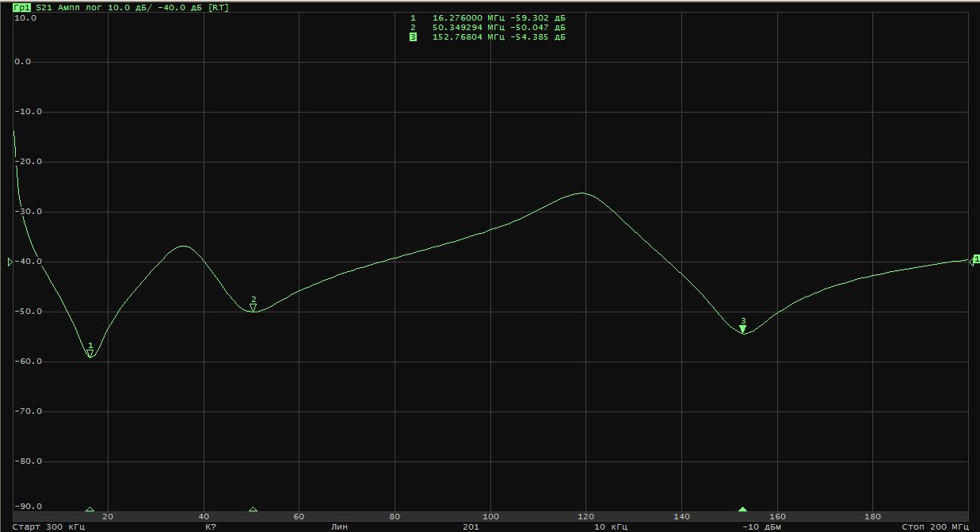Image resolution: width=980 pixels, height=532 pixels.
Task: Open S21 measurement parameter in trace title
Action: click(45, 8)
